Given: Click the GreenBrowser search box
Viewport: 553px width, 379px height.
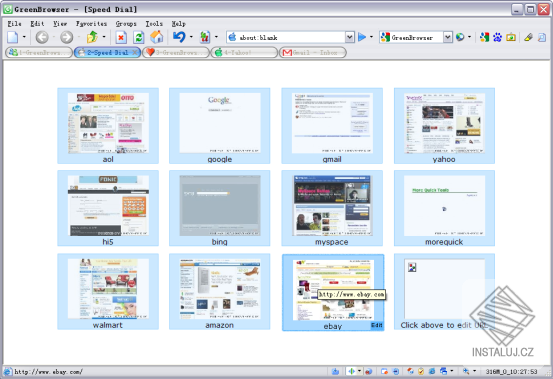Looking at the screenshot, I should (x=417, y=37).
